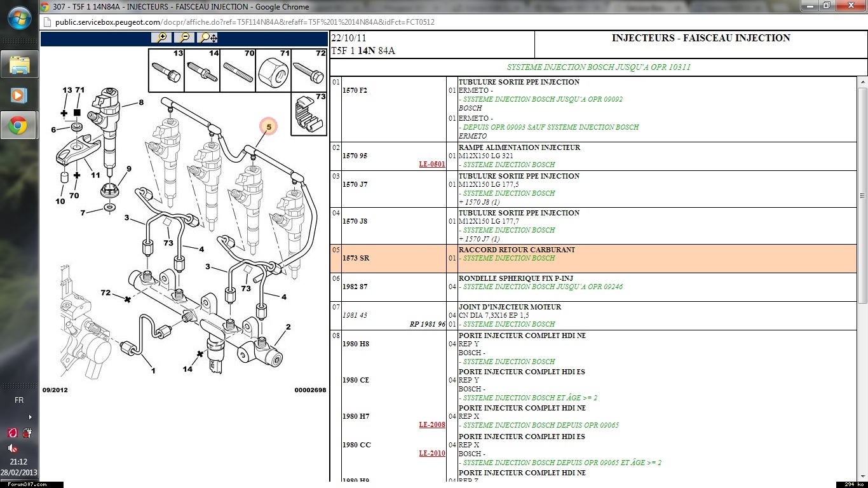Activate the zoom-and-pan magnifier tool
868x488 pixels.
pos(208,37)
